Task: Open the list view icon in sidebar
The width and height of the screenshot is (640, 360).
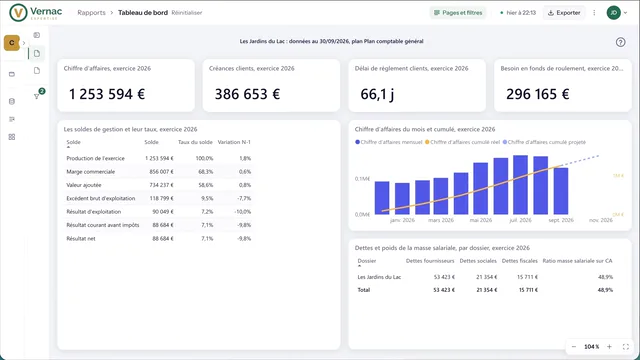Action: (x=12, y=119)
